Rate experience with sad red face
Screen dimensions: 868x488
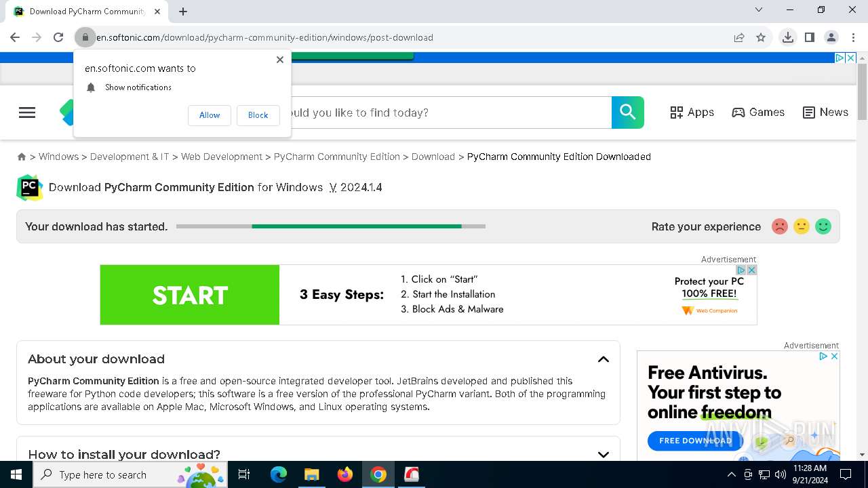point(780,226)
